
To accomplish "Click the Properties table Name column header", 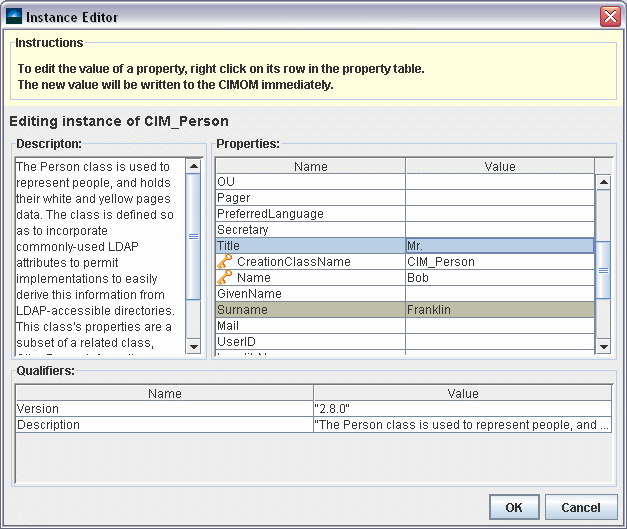I will (x=310, y=167).
